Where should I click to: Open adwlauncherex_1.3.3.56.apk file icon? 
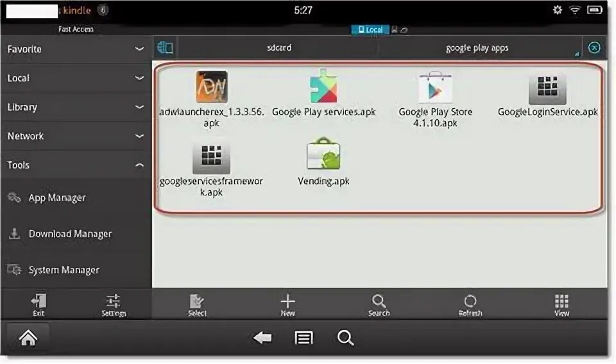tap(212, 87)
